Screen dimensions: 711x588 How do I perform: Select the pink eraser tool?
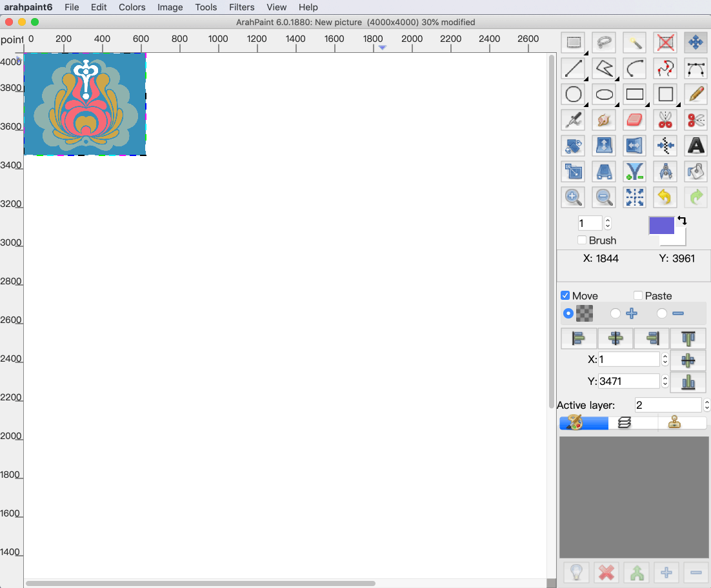pyautogui.click(x=634, y=120)
